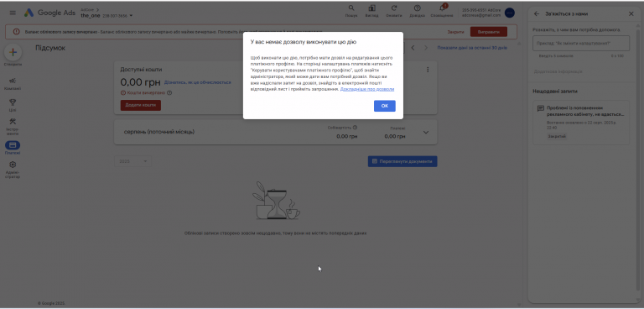
Task: Open Кампанії in the sidebar
Action: coord(13,84)
